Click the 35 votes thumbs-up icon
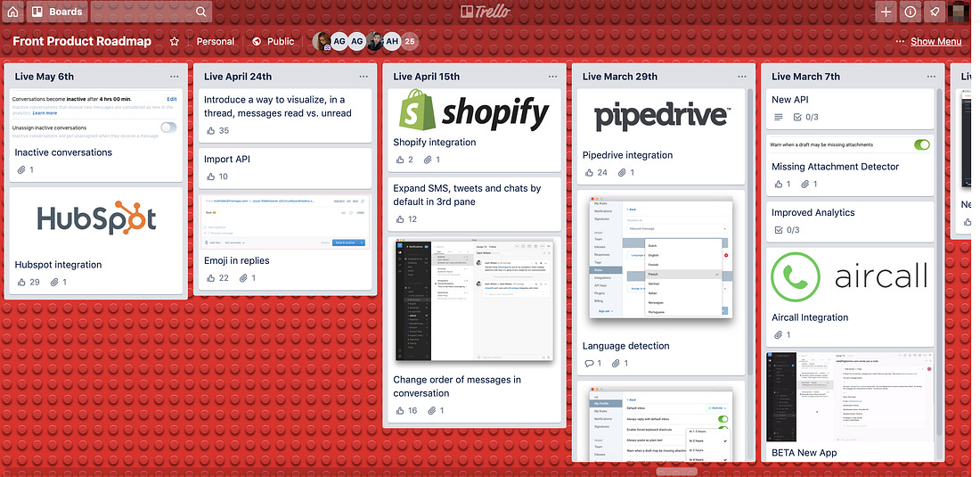 tap(210, 131)
